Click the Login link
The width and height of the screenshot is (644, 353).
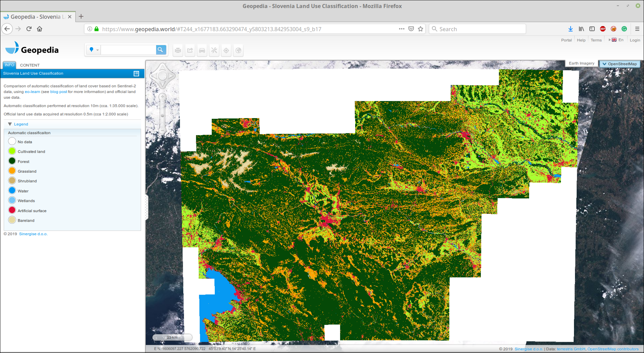pos(635,40)
